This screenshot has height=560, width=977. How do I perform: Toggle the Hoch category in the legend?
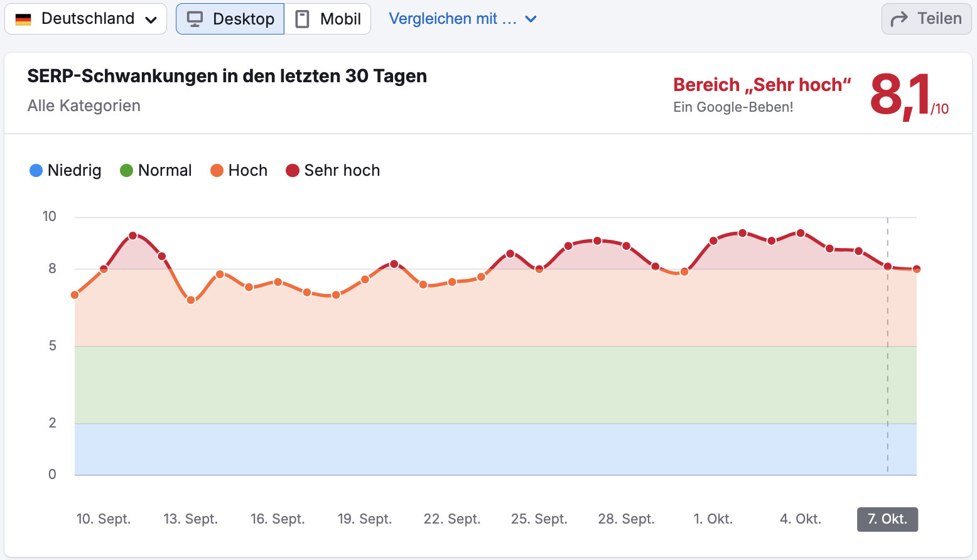(x=239, y=170)
